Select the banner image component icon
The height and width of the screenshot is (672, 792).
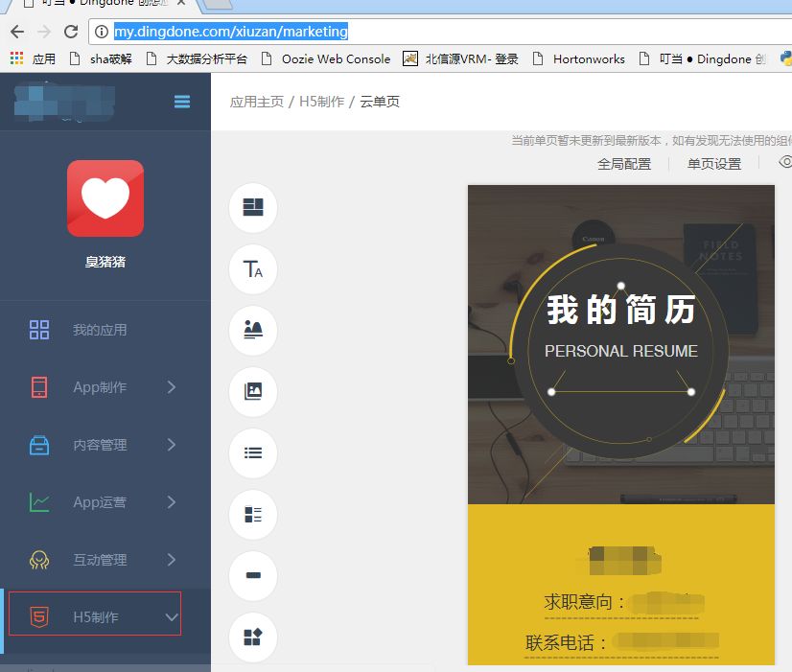click(x=252, y=331)
